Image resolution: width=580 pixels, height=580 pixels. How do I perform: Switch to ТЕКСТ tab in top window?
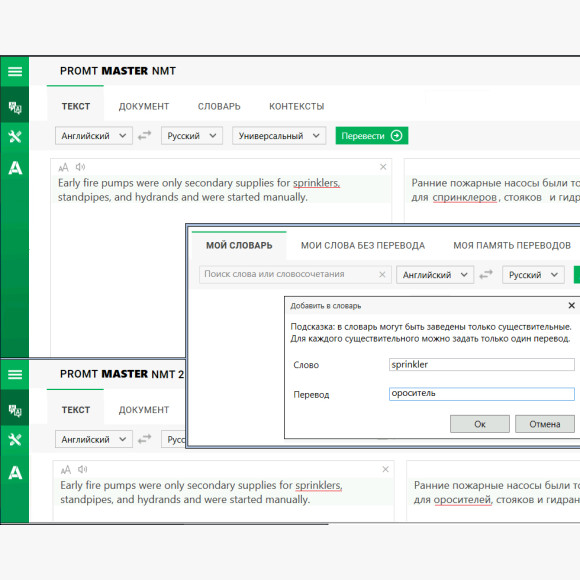[x=76, y=107]
